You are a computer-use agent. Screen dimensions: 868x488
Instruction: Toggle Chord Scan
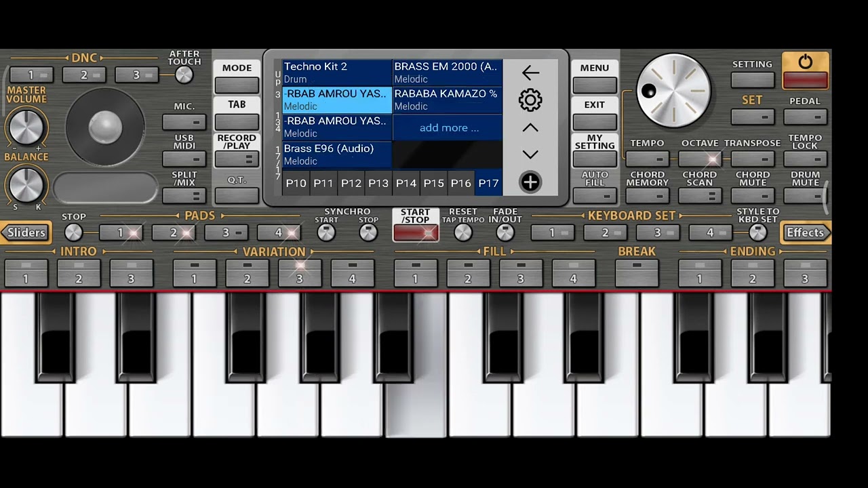point(700,196)
